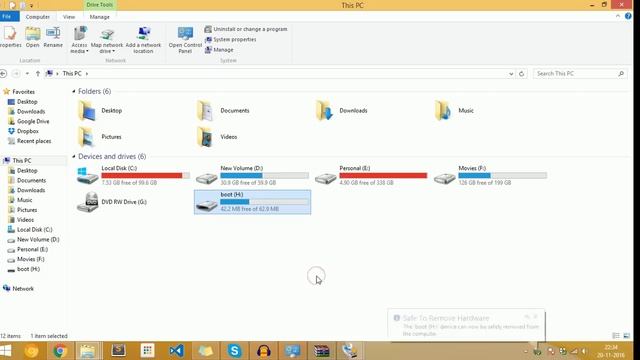
Task: Open Google Drive in Favorites
Action: click(x=33, y=121)
